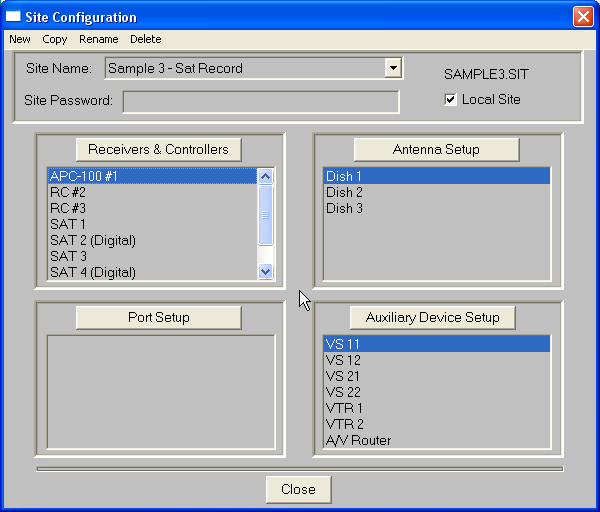Screen dimensions: 600x512
Task: Select Dish 2 in antenna list
Action: pyautogui.click(x=344, y=192)
